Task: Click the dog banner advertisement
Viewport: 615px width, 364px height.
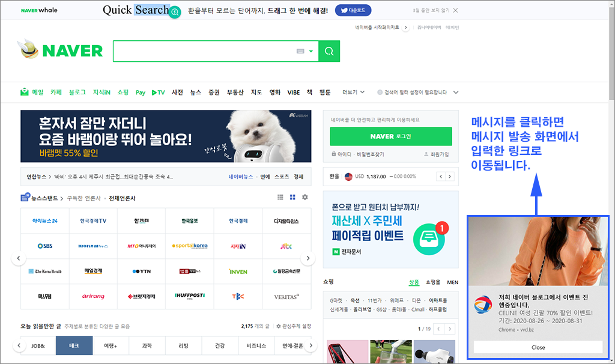Action: 166,136
